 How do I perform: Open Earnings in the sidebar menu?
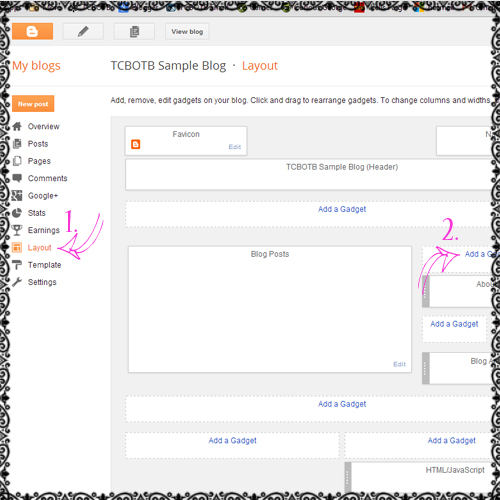44,230
